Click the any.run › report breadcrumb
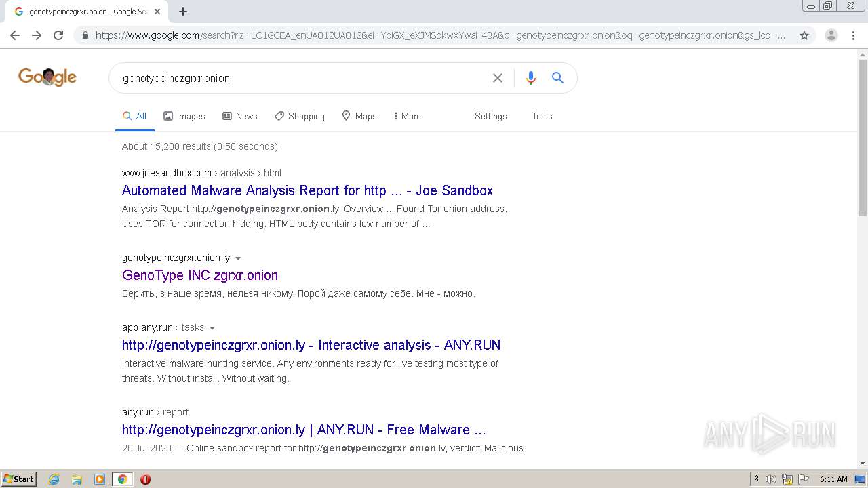Screen dimensions: 868x488 pos(155,412)
